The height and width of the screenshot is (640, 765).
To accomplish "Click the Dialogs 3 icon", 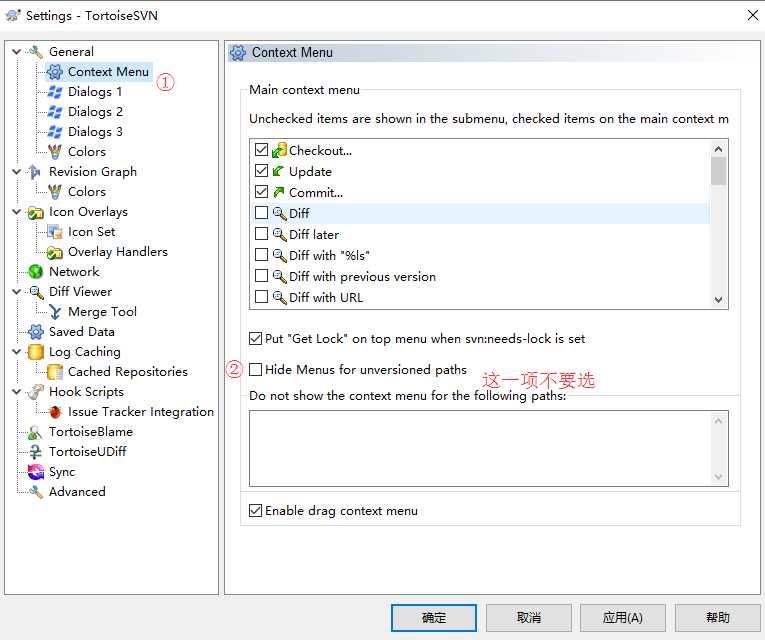I will click(55, 132).
